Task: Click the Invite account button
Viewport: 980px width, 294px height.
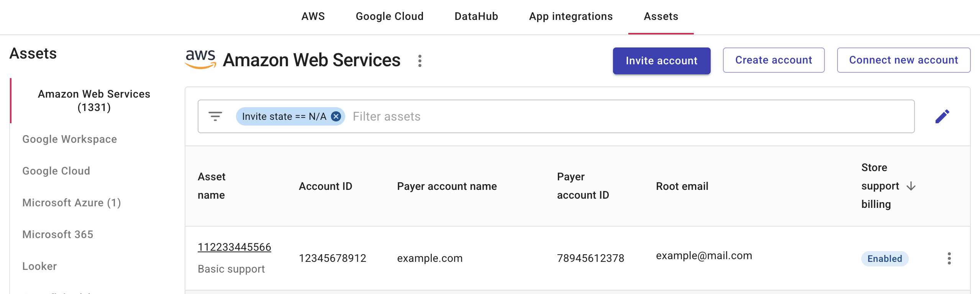Action: pos(662,61)
